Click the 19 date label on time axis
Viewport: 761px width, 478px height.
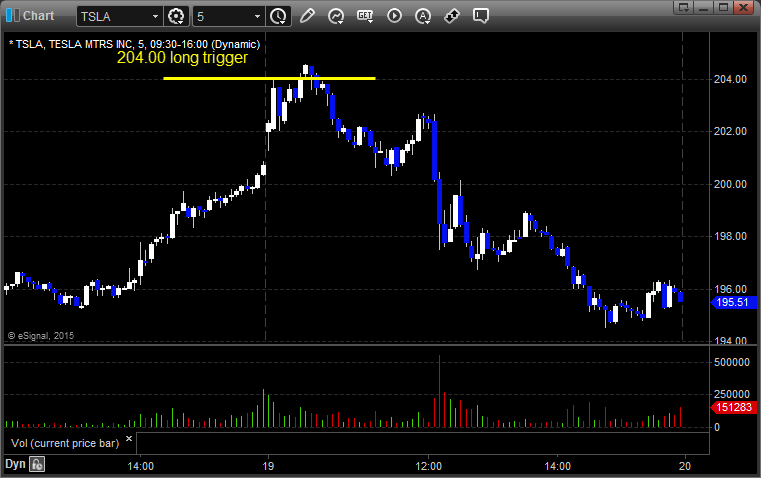coord(268,466)
